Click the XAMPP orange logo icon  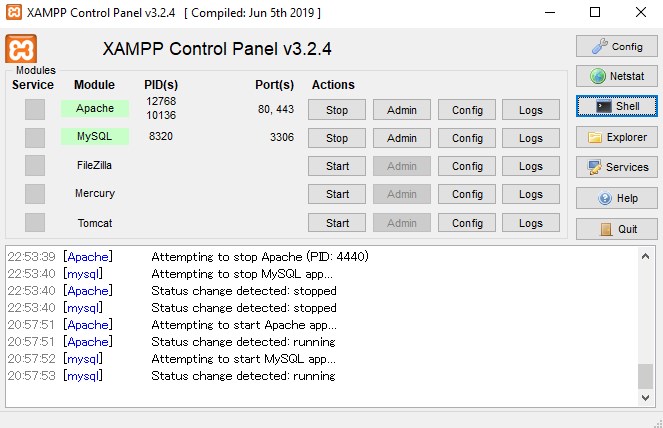click(x=21, y=51)
